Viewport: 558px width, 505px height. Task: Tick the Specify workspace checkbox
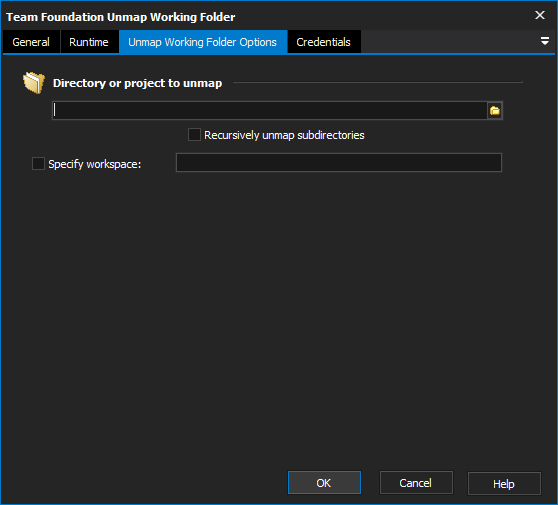point(38,164)
